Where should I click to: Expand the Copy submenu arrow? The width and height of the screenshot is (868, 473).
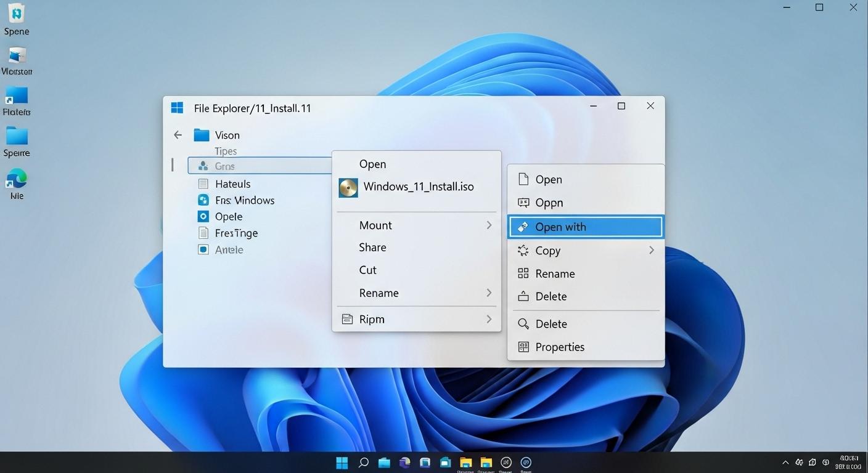point(652,251)
